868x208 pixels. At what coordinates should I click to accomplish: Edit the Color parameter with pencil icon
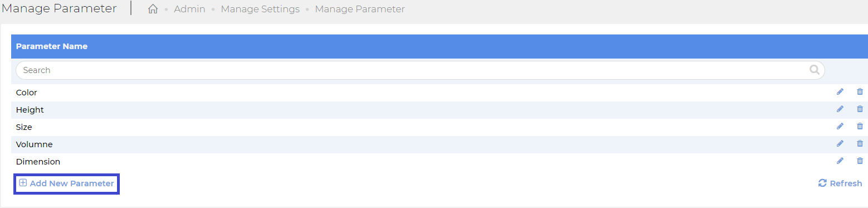click(840, 92)
